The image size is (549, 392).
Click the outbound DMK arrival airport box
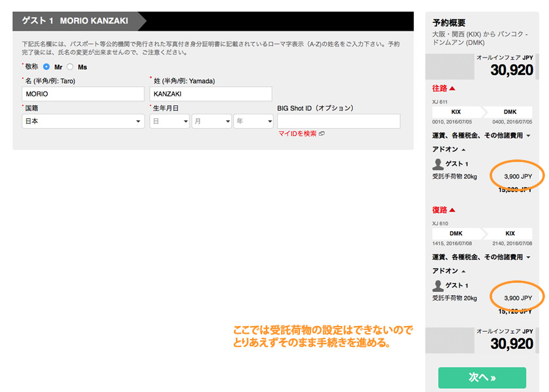coord(510,112)
